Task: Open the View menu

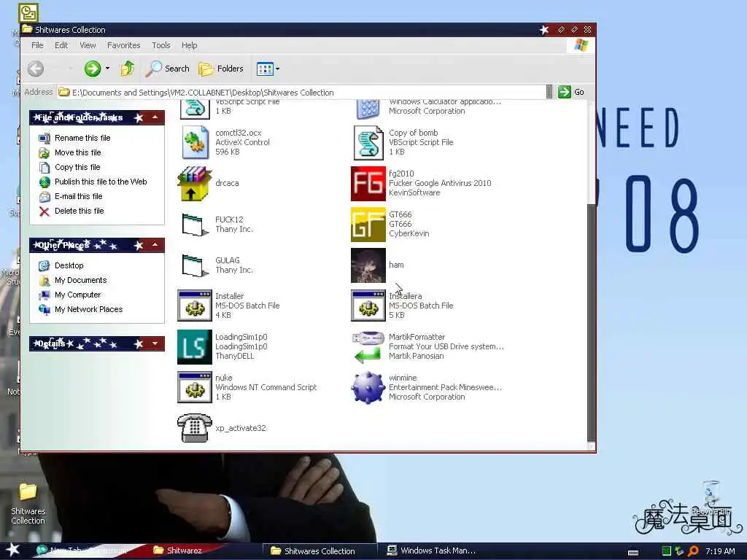Action: tap(88, 45)
